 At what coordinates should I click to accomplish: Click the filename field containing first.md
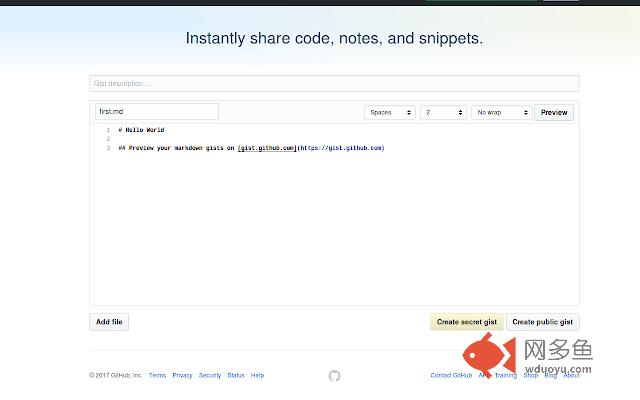[x=156, y=112]
